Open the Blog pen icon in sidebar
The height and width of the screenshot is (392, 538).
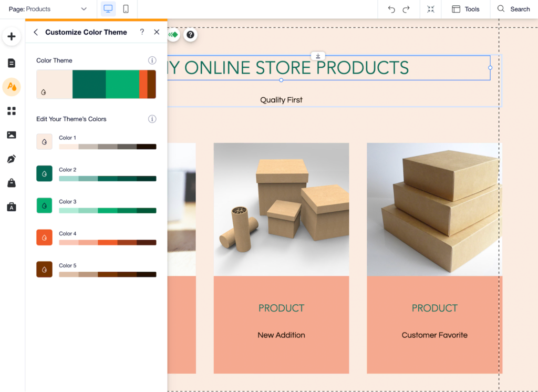pyautogui.click(x=12, y=159)
